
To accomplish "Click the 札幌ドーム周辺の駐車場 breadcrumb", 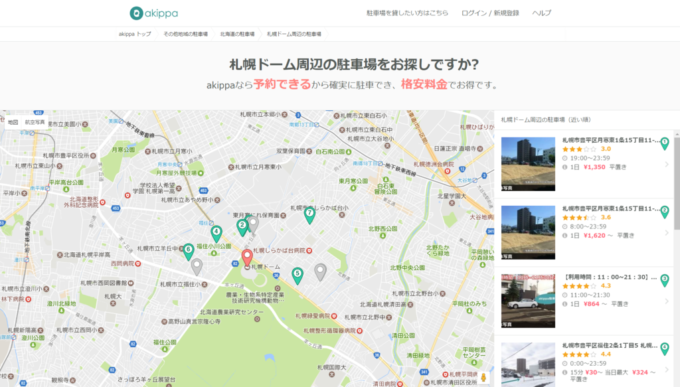I will click(x=294, y=34).
